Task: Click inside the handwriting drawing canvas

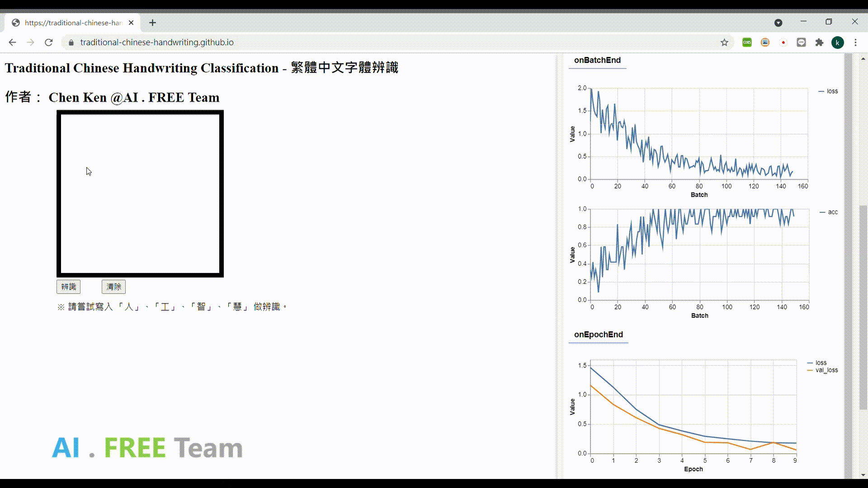Action: [x=140, y=194]
